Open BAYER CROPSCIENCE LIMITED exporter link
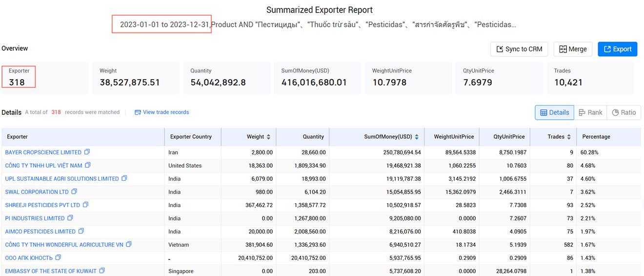This screenshot has width=644, height=276. pos(43,152)
